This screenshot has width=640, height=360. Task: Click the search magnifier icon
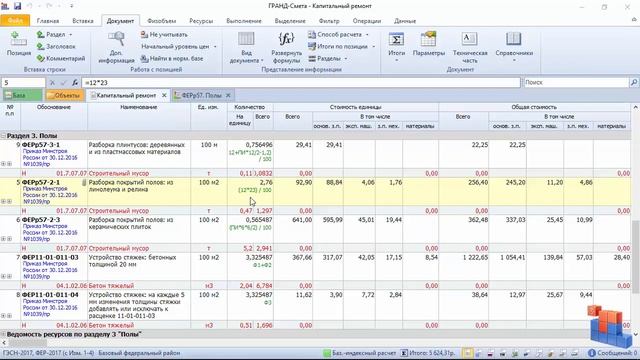pyautogui.click(x=633, y=82)
